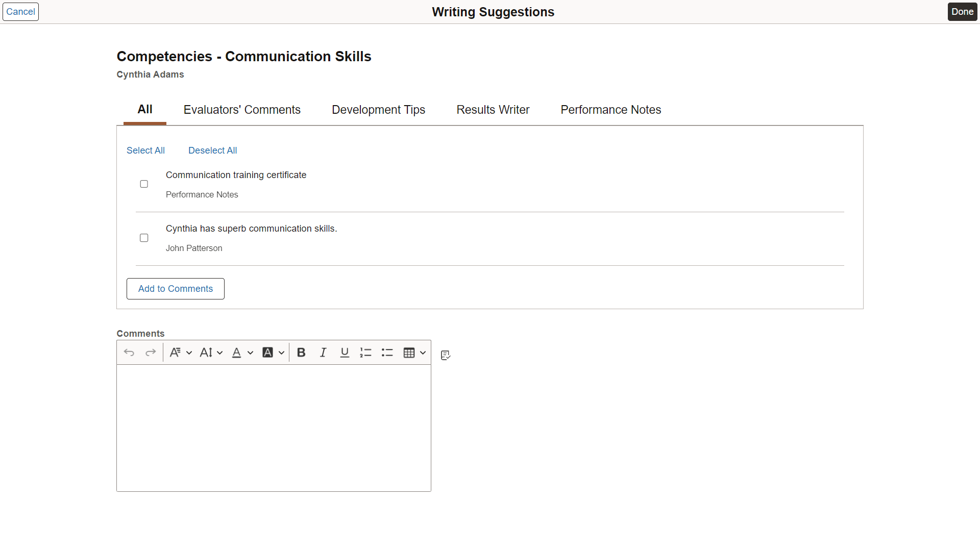Check the Communication training certificate checkbox

(144, 184)
